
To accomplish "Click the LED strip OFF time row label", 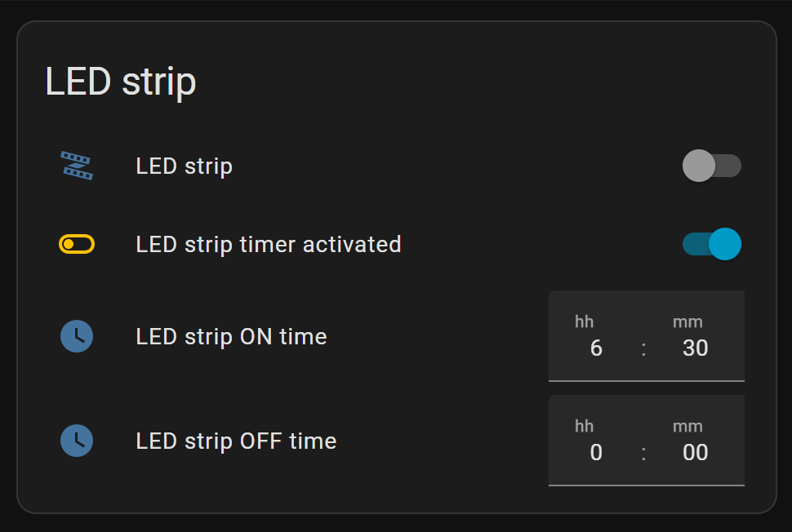I will point(236,441).
